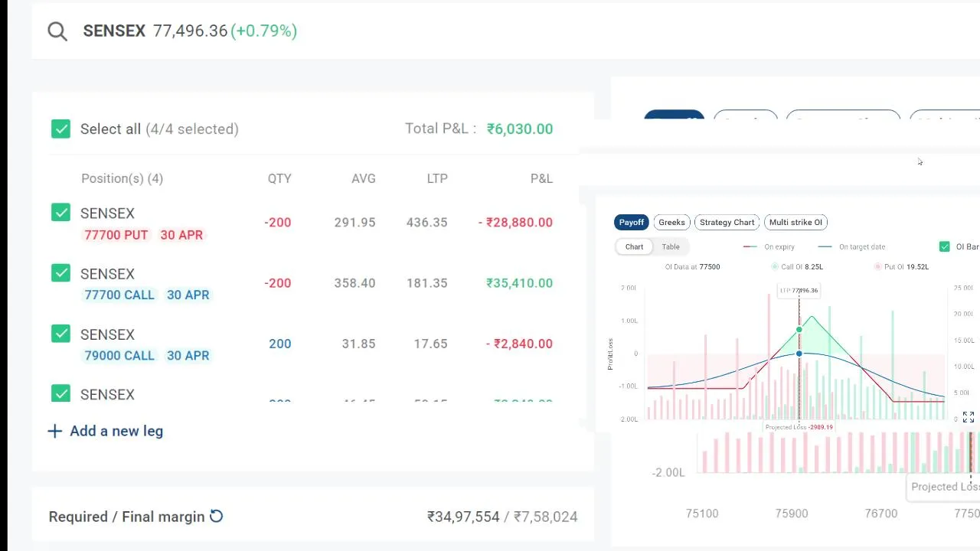Click Add a new leg
The height and width of the screenshot is (551, 980).
pyautogui.click(x=106, y=431)
